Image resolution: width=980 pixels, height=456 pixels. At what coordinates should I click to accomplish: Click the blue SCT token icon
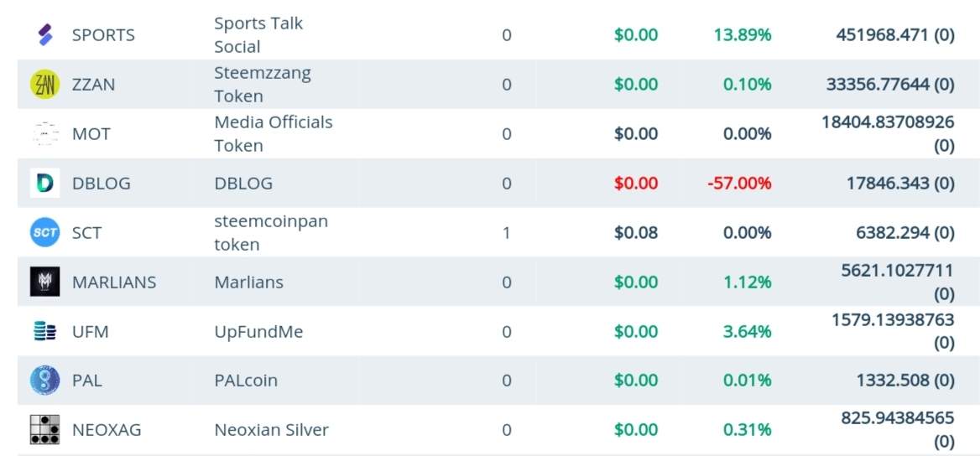pos(45,232)
